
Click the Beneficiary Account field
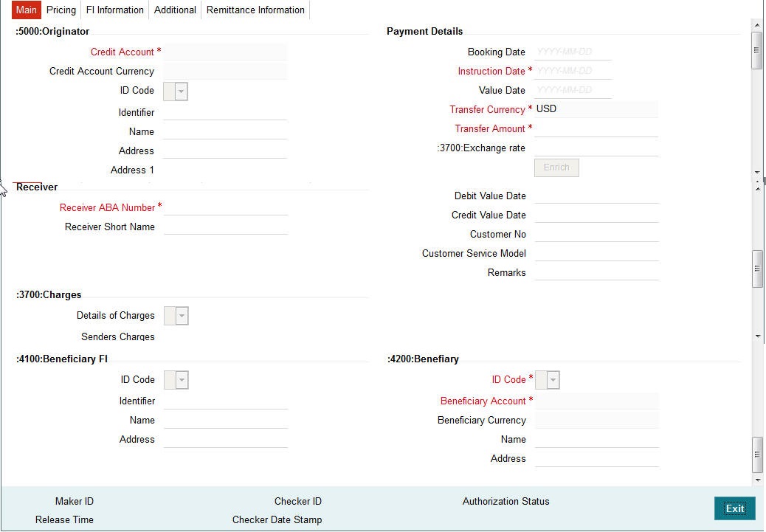(596, 401)
